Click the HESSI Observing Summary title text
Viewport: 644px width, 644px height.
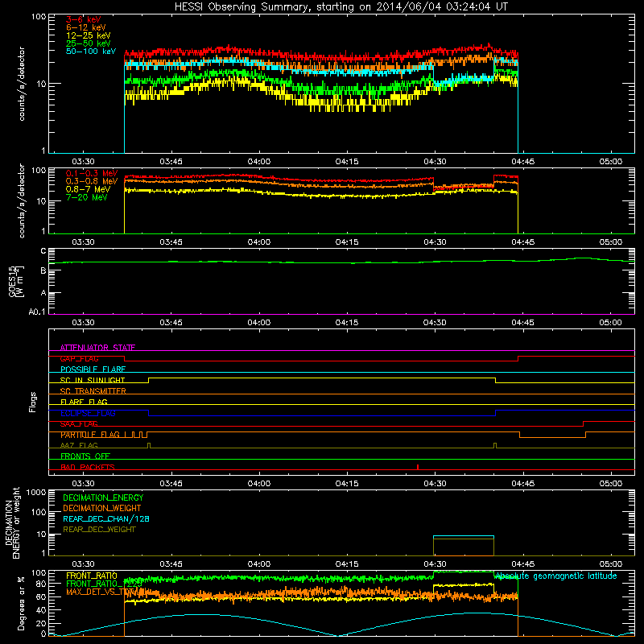coord(341,7)
